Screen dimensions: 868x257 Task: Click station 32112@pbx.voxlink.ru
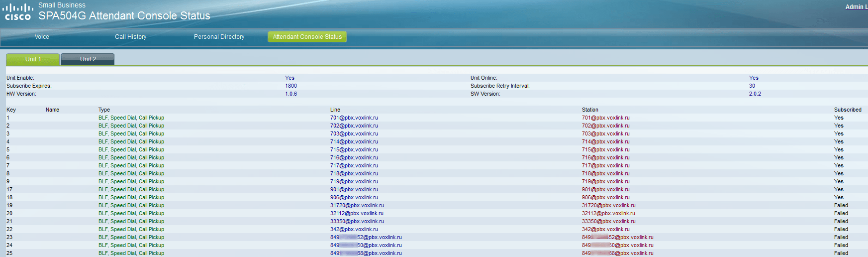click(609, 213)
